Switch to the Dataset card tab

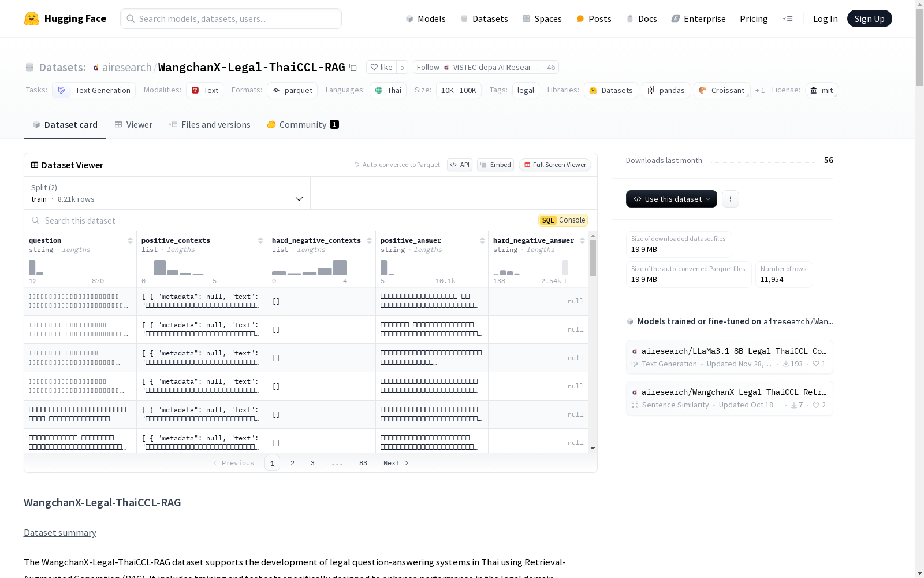tap(65, 124)
